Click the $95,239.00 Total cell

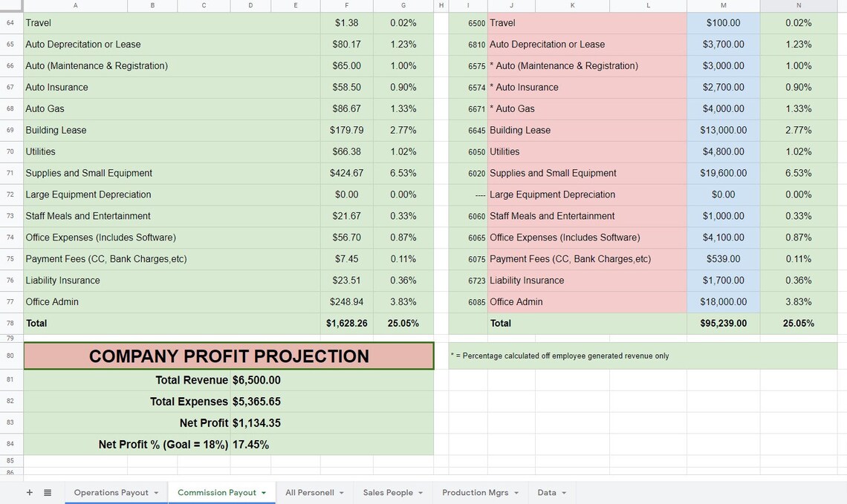723,324
